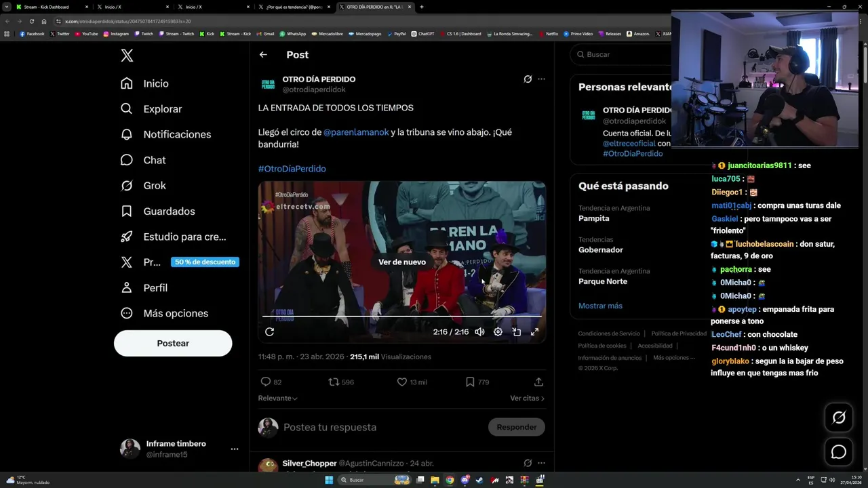
Task: Open the Netflix bookmark
Action: pyautogui.click(x=549, y=33)
